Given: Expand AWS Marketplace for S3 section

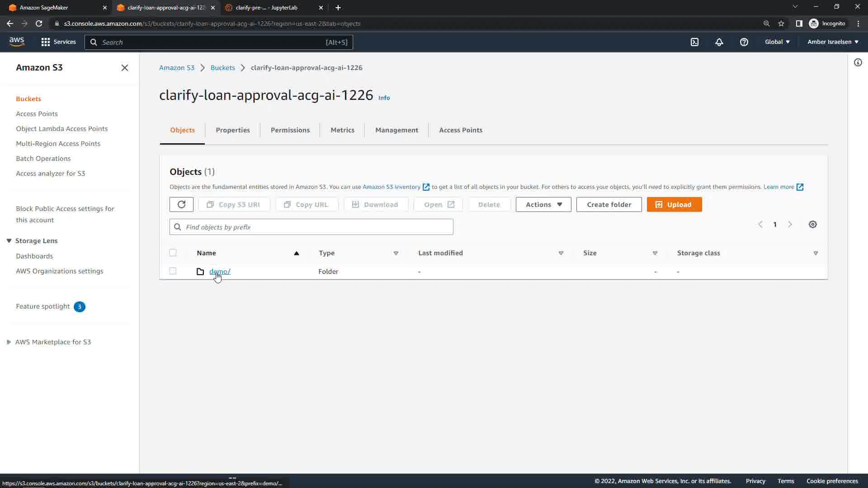Looking at the screenshot, I should pyautogui.click(x=9, y=342).
